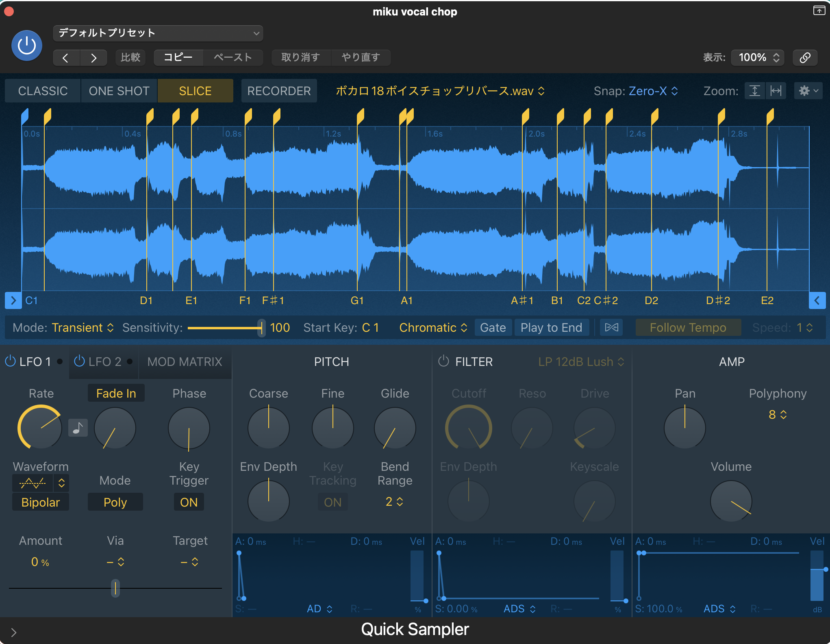
Task: Click the Glide knob
Action: pyautogui.click(x=395, y=428)
